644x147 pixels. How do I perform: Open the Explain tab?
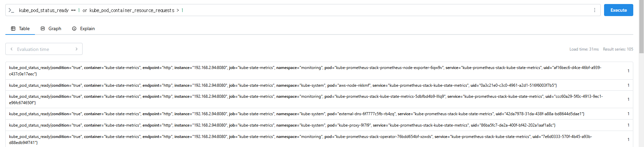tap(84, 28)
